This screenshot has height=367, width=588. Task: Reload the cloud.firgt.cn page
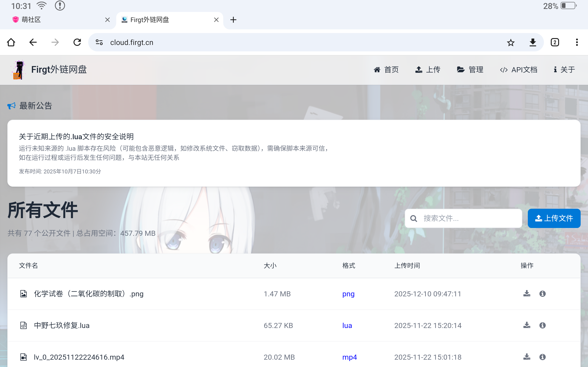77,42
